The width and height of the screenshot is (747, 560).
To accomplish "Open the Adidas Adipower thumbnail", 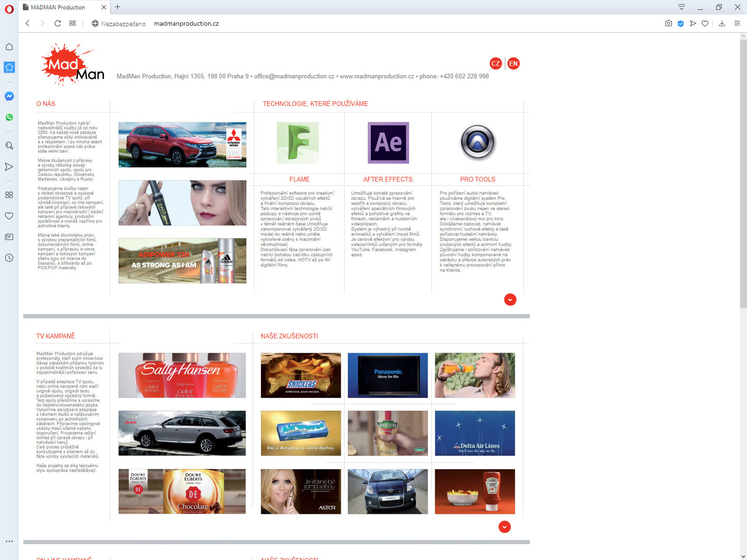I will pos(183,261).
